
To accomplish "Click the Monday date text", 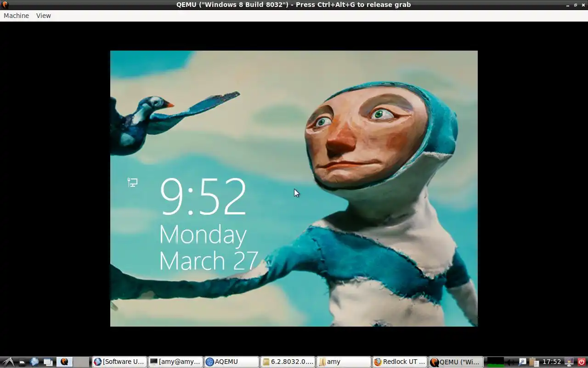I will (x=203, y=235).
